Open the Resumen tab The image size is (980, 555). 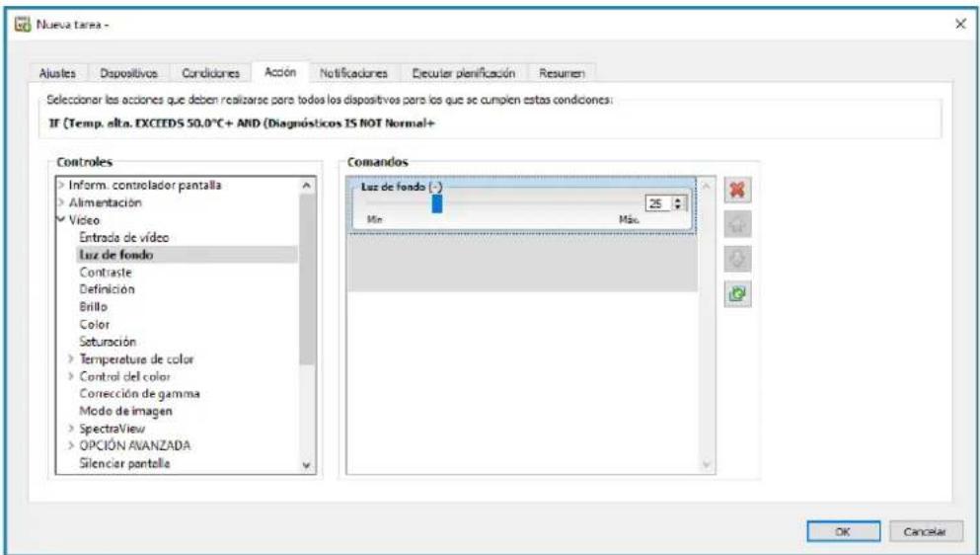click(x=562, y=73)
